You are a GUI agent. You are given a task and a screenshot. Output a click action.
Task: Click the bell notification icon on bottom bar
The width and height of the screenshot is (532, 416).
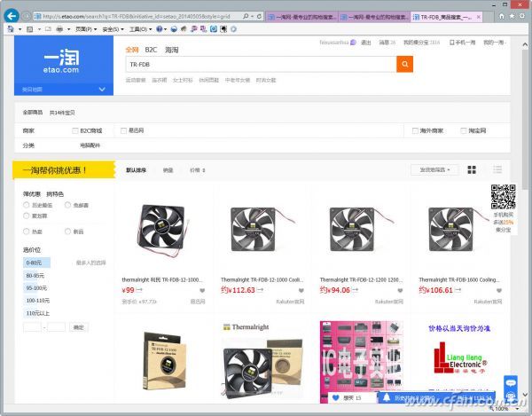coord(386,397)
